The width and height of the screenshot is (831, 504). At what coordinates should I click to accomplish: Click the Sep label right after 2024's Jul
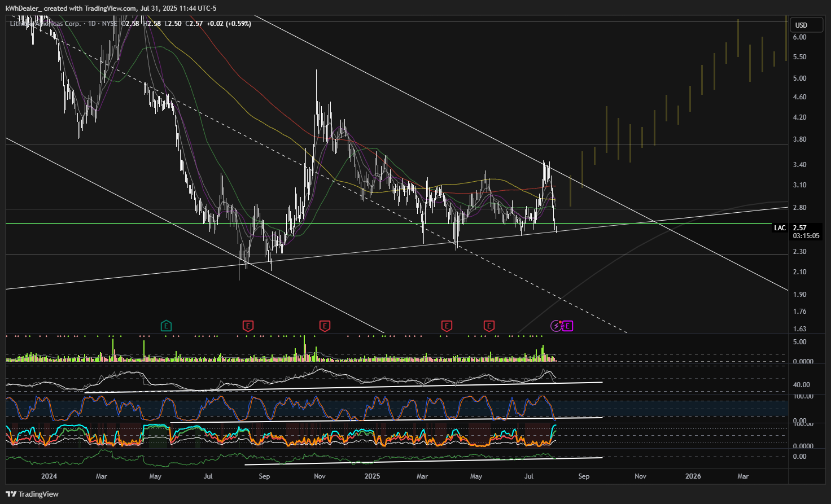(264, 476)
